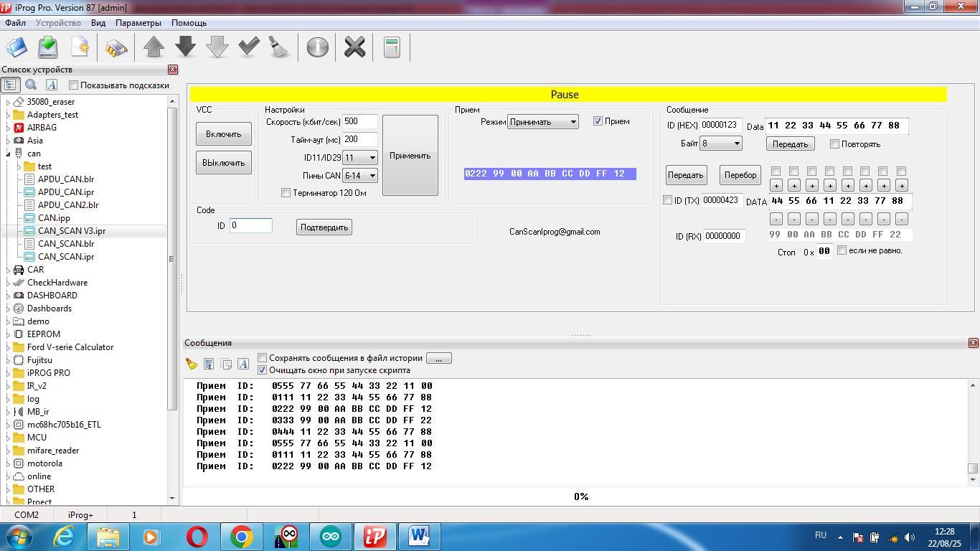Uncheck Очищать окно при запуске скрипта
The height and width of the screenshot is (551, 980).
tap(263, 370)
